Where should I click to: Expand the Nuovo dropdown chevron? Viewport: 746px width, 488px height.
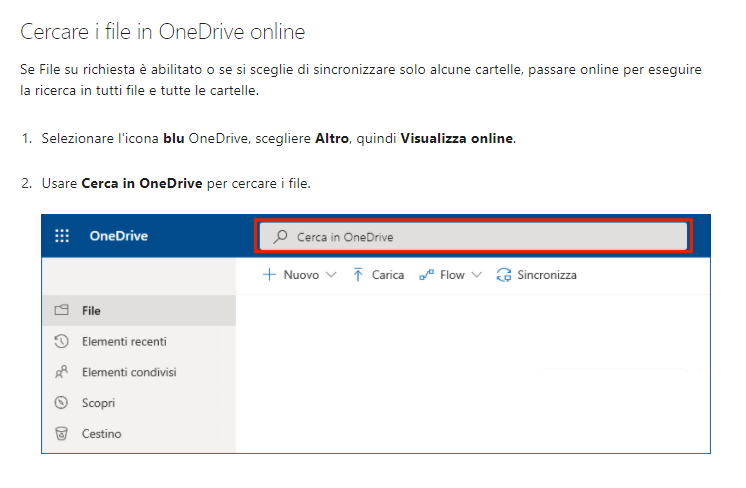[x=331, y=275]
